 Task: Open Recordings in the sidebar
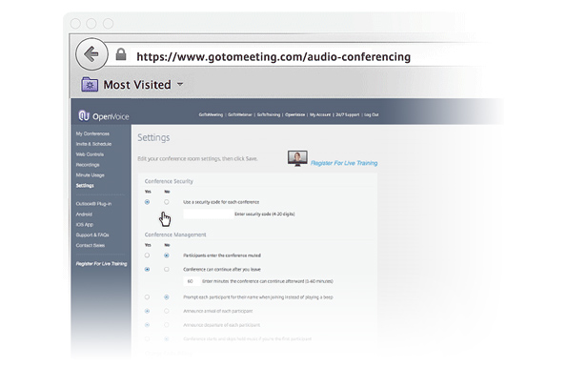pos(88,165)
